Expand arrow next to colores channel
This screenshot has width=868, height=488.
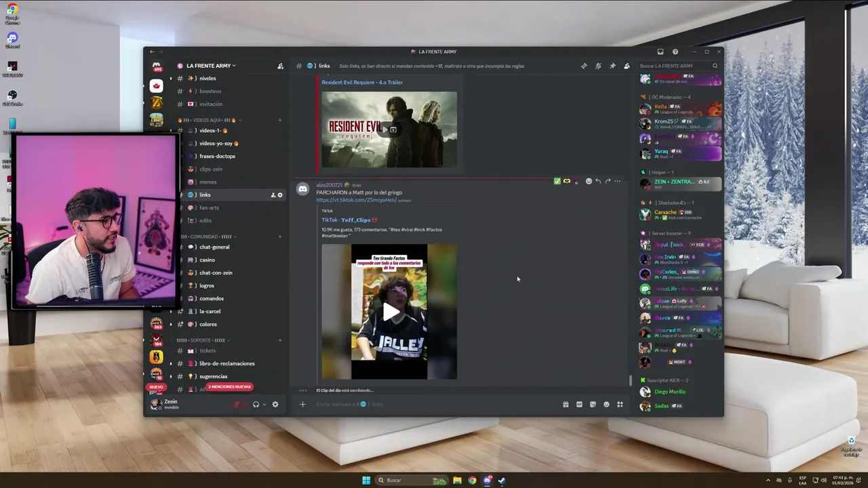pos(171,325)
